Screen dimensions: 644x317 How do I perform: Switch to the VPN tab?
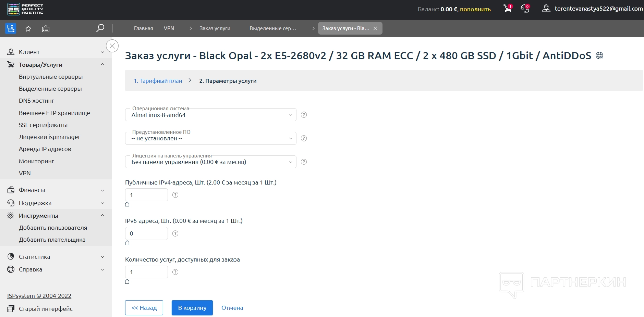pos(169,28)
